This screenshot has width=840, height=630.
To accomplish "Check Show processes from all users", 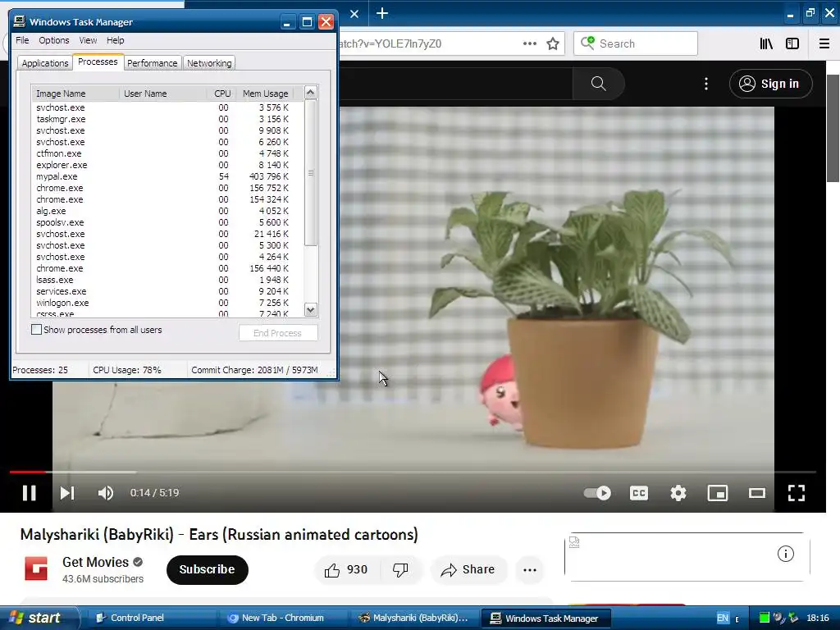I will (36, 330).
